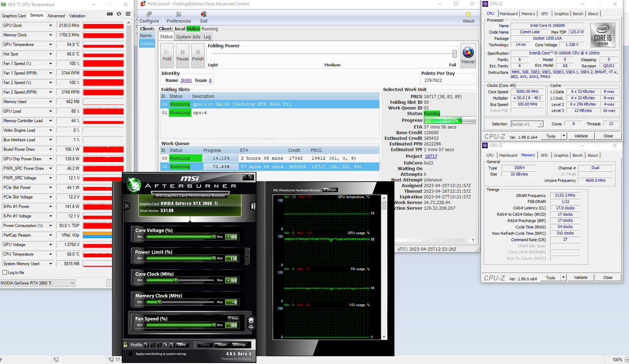Open Board Power Draw sensor dropdown
The image size is (629, 364).
50,149
